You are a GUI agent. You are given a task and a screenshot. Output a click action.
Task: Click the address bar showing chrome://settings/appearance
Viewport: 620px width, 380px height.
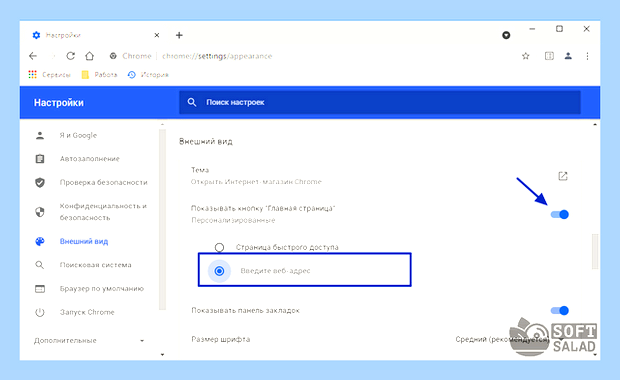click(312, 56)
